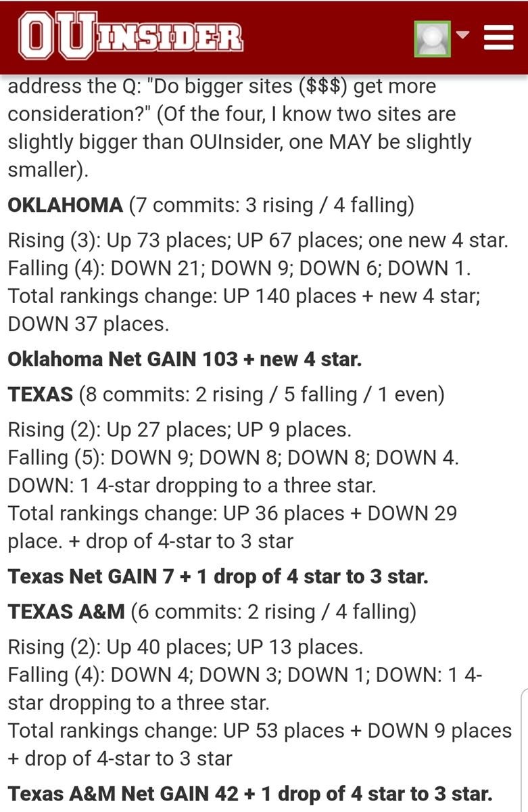Click the "Rising (3): Up 73 places" line
528x812 pixels.
(258, 240)
